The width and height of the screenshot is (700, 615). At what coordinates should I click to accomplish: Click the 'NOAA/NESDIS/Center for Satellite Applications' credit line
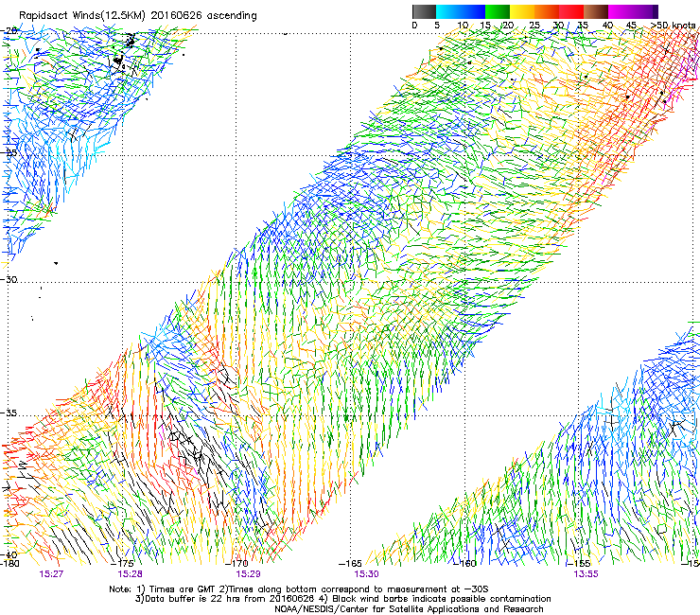point(409,609)
